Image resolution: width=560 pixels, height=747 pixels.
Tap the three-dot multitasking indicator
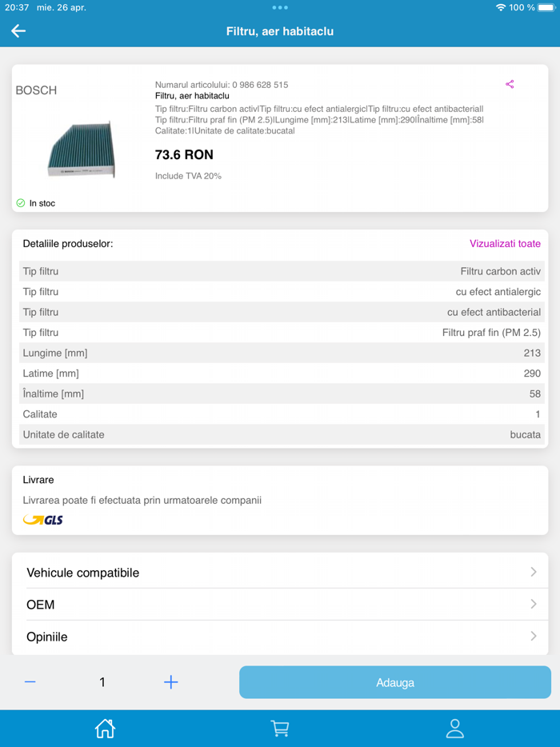[280, 7]
